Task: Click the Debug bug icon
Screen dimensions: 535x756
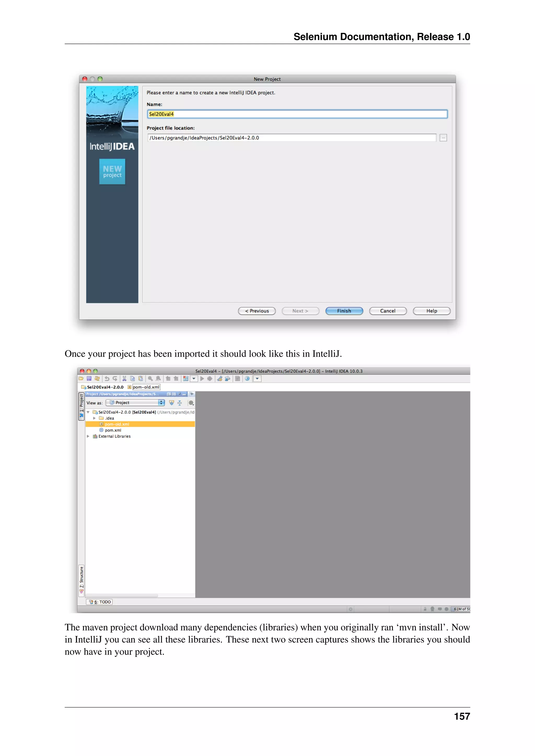Action: point(210,379)
